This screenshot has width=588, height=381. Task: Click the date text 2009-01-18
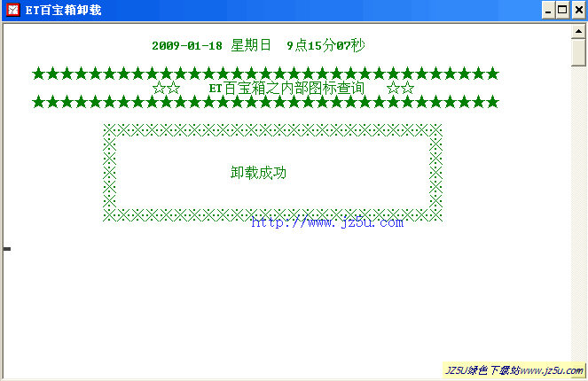187,46
